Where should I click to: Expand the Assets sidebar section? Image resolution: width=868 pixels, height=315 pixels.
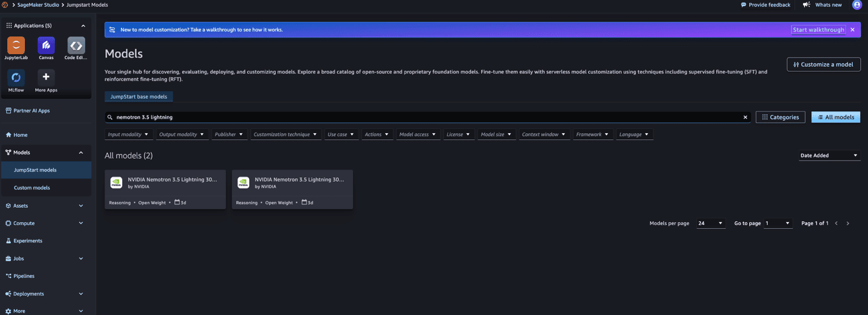(x=81, y=206)
